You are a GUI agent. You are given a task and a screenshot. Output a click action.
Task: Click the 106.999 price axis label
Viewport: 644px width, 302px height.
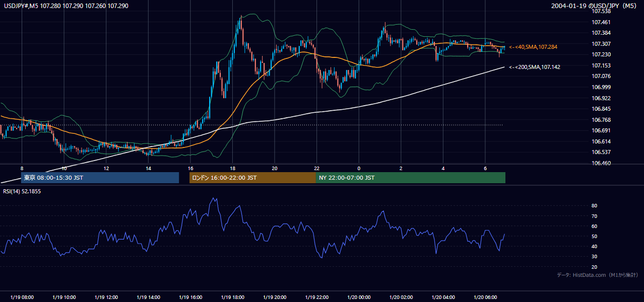[x=602, y=87]
